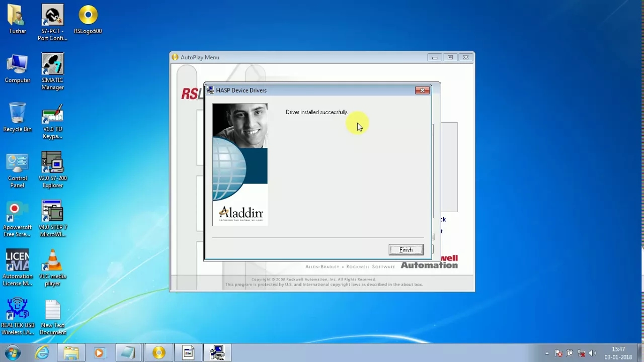Select the RSLogix500 disc icon on desktop
644x362 pixels.
(88, 20)
